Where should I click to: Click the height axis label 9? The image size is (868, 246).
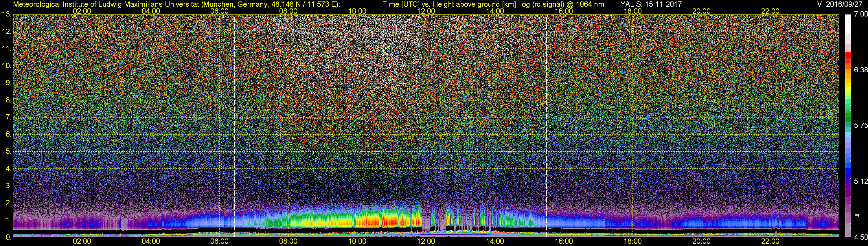tap(8, 83)
